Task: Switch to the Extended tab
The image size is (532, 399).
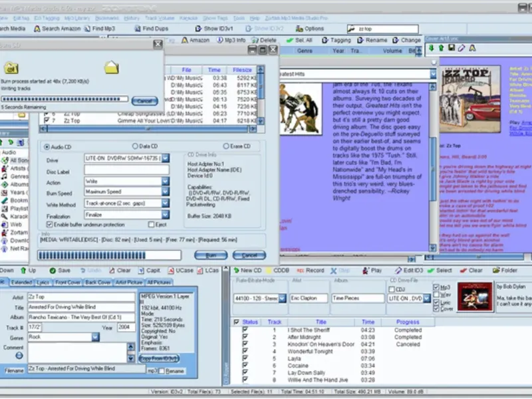Action: coord(21,282)
